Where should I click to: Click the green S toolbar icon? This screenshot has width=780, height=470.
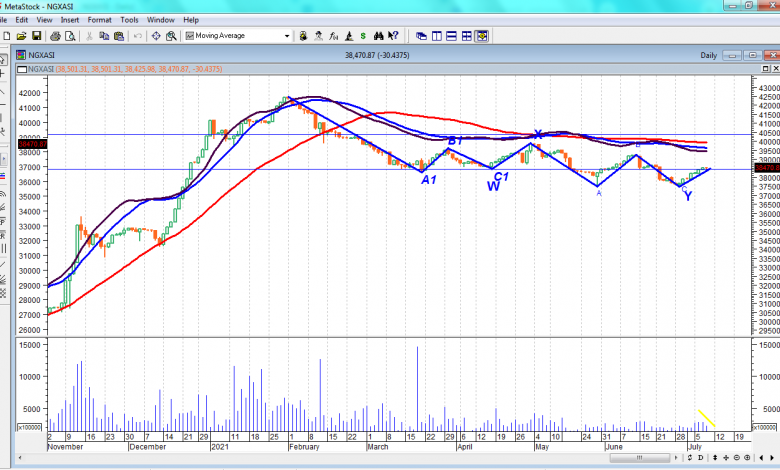[363, 36]
